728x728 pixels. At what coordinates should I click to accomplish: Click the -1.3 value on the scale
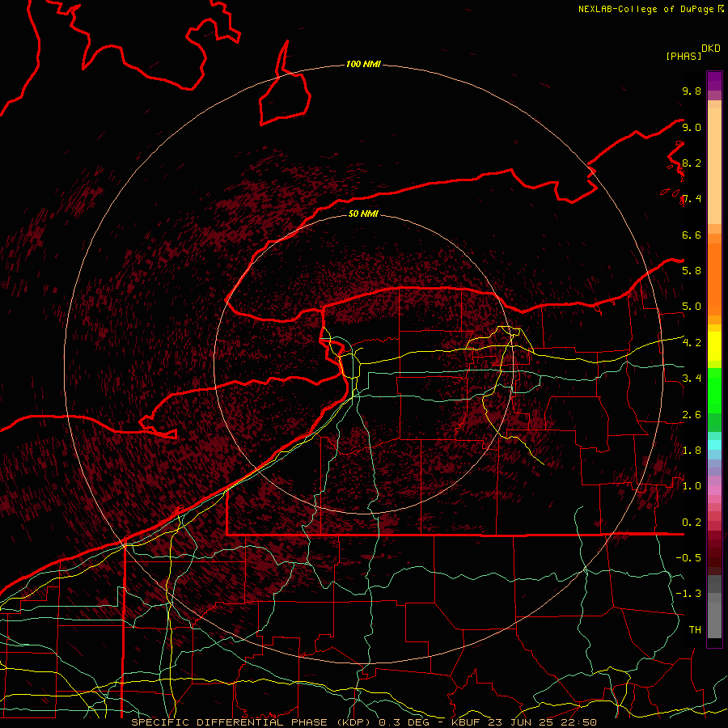tap(688, 594)
